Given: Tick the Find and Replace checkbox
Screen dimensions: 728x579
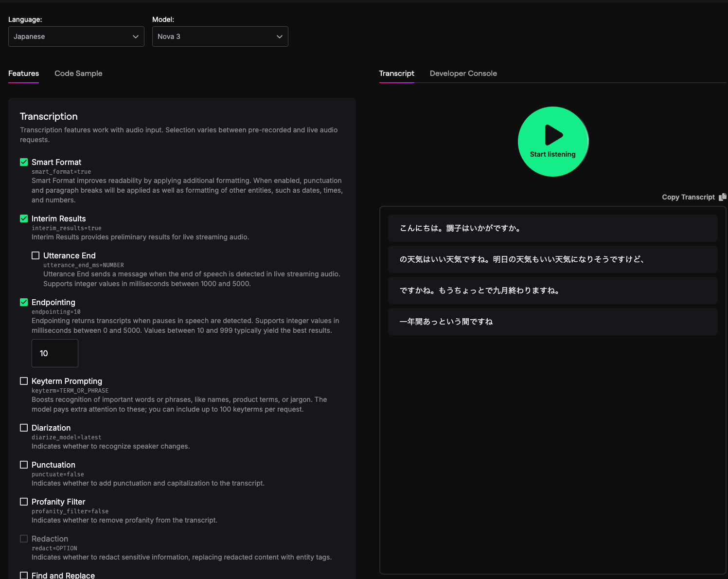Looking at the screenshot, I should 24,576.
